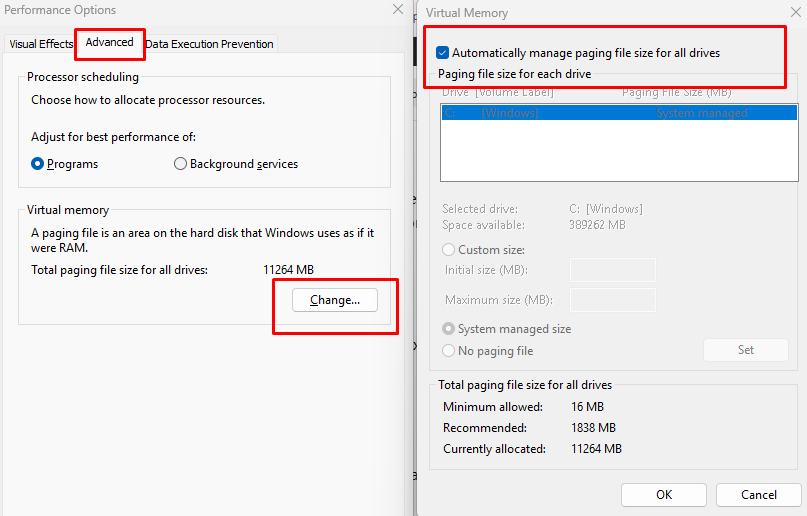Choose Background services for best performance

tap(181, 164)
